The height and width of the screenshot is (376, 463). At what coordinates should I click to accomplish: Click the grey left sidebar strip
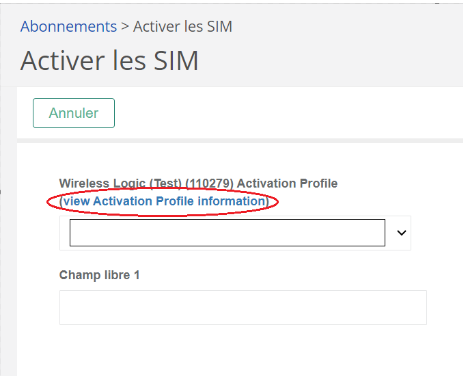tap(9, 231)
